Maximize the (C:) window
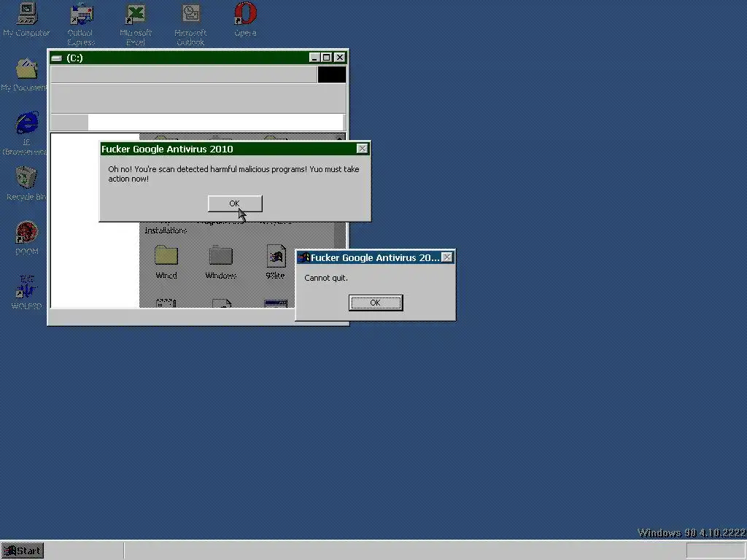The width and height of the screenshot is (747, 560). coord(326,58)
